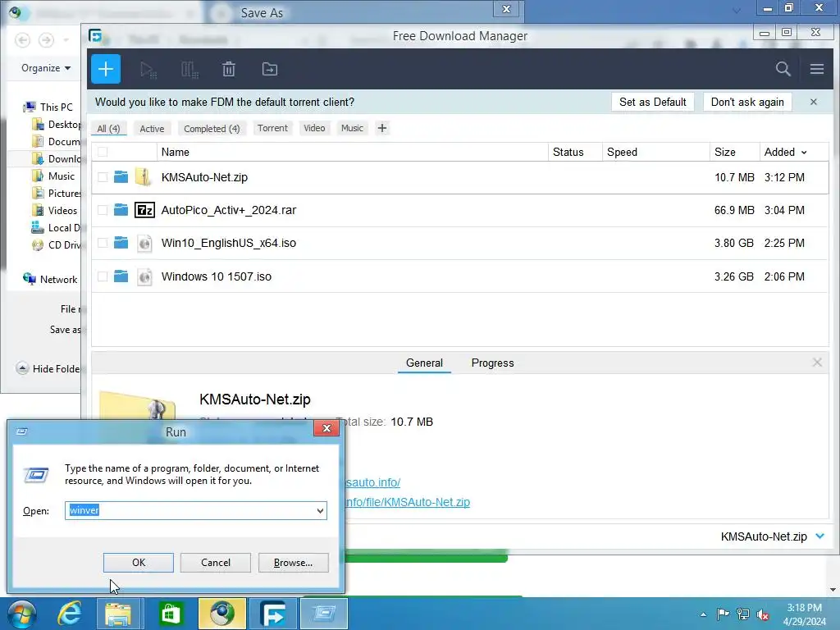This screenshot has width=840, height=630.
Task: Select the Active filter tab
Action: pyautogui.click(x=152, y=129)
